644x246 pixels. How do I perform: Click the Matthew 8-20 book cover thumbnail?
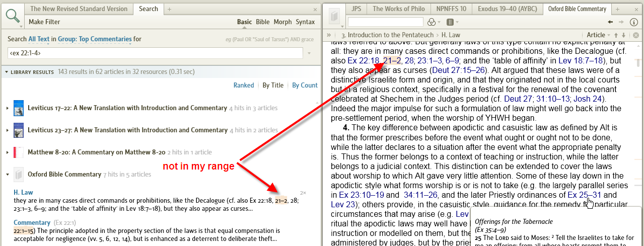tap(19, 152)
